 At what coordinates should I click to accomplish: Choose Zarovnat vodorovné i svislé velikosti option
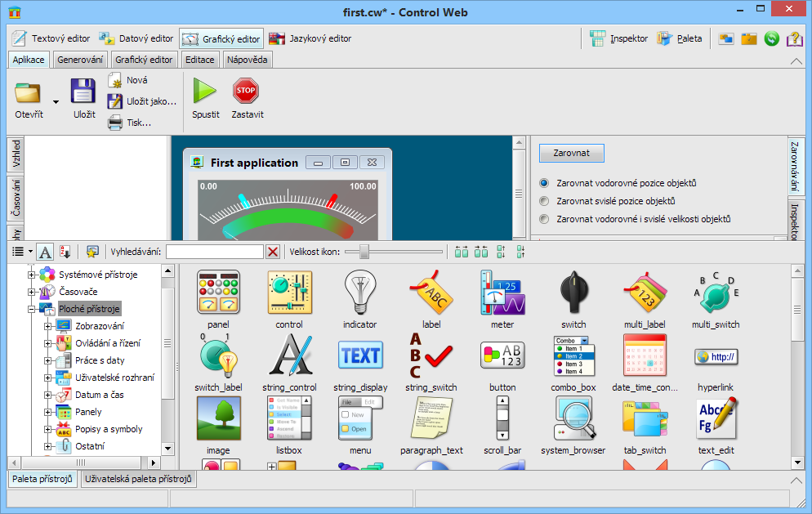tap(544, 219)
